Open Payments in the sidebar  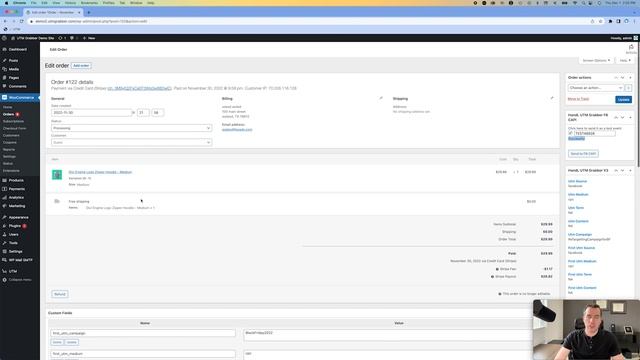(x=17, y=189)
